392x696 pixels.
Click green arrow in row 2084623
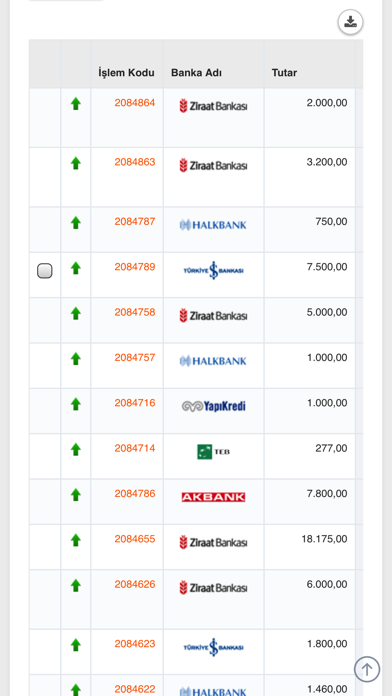pos(76,645)
